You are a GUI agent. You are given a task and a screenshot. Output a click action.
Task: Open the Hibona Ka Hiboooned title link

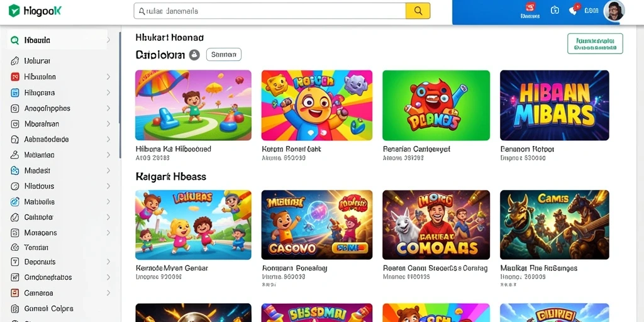coord(173,148)
